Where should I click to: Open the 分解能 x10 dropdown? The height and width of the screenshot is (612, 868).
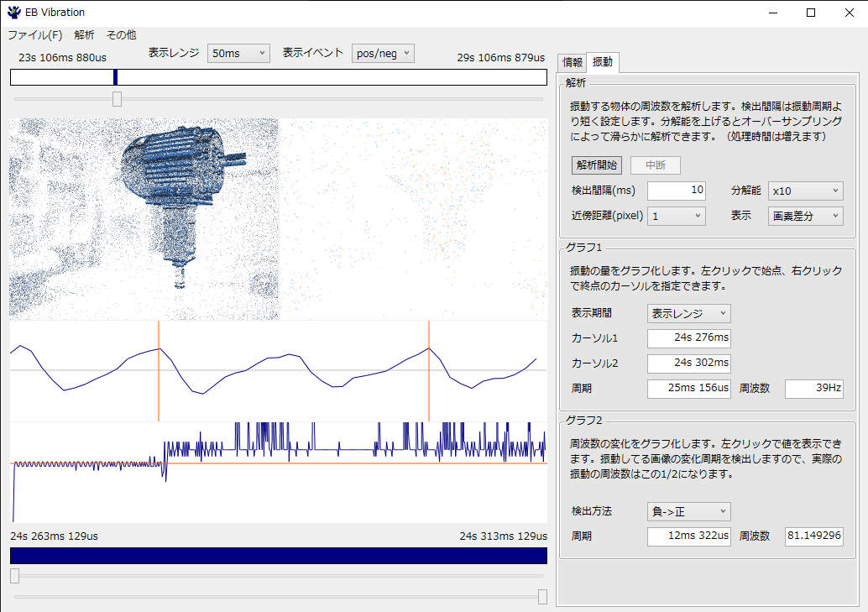point(805,191)
